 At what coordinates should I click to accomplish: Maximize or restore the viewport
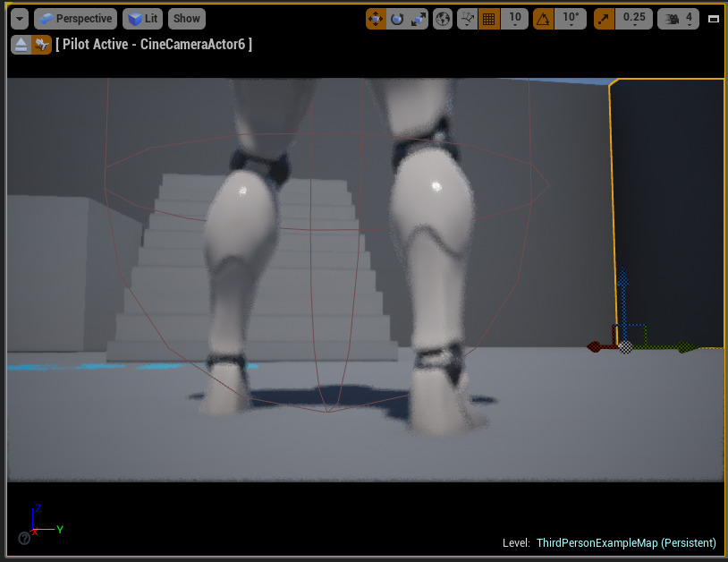pyautogui.click(x=713, y=19)
